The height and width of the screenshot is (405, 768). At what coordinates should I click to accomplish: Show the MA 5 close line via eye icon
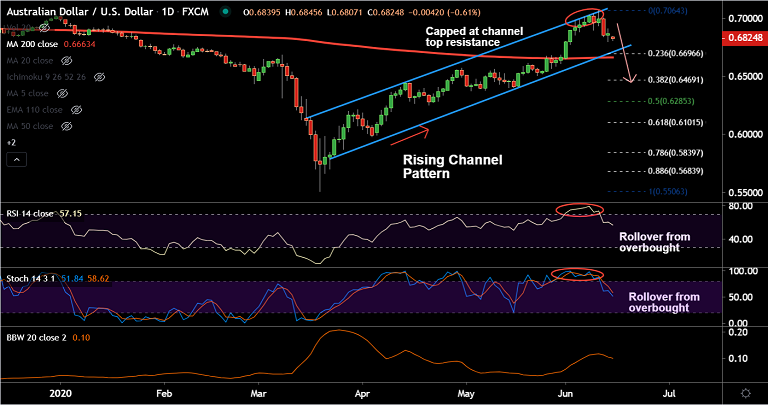[62, 93]
